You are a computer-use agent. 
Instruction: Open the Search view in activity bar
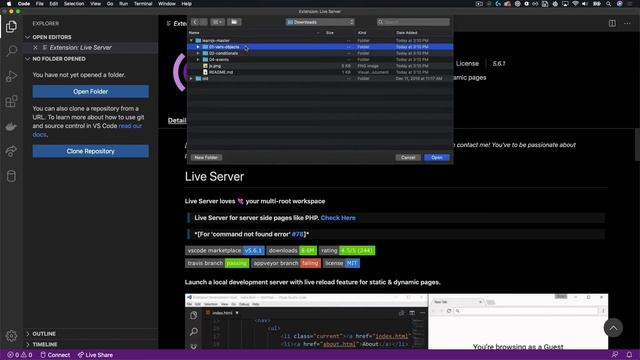pyautogui.click(x=11, y=51)
